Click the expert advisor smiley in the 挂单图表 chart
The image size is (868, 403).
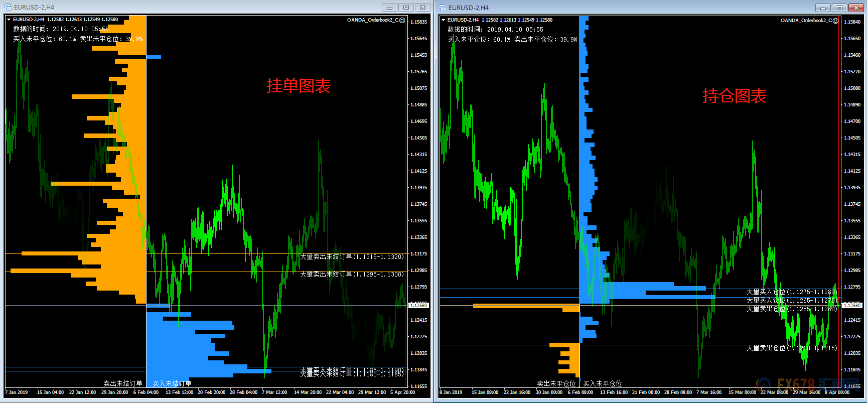pos(402,20)
